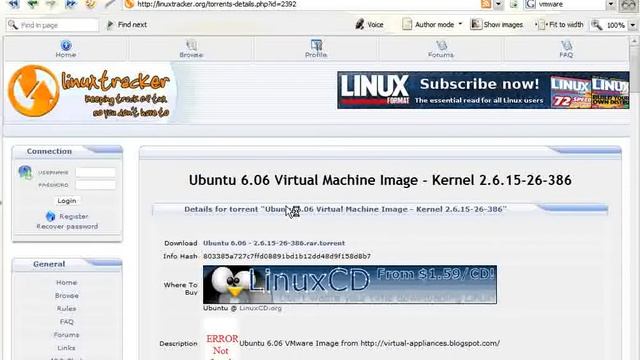640x360 pixels.
Task: Open the Profile tab in site navigation
Action: [x=316, y=49]
